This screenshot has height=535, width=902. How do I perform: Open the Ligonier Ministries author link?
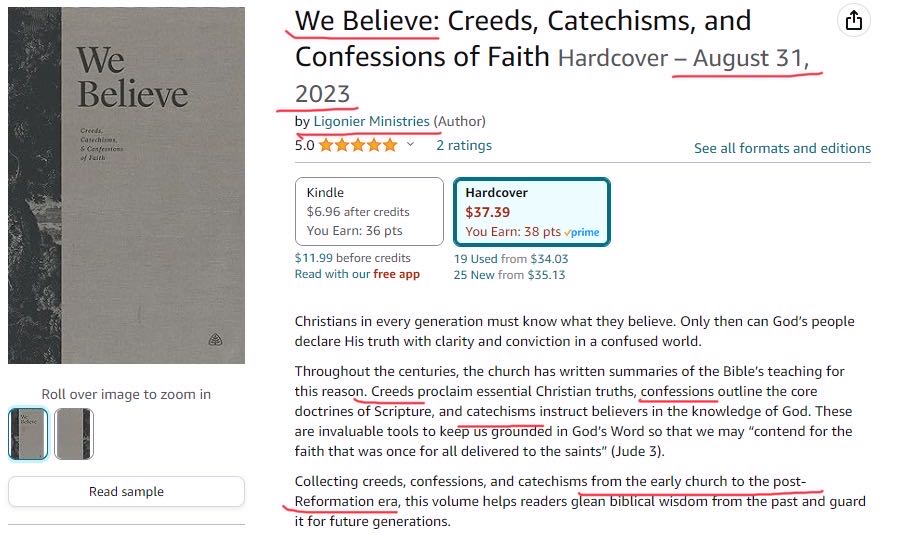click(371, 121)
